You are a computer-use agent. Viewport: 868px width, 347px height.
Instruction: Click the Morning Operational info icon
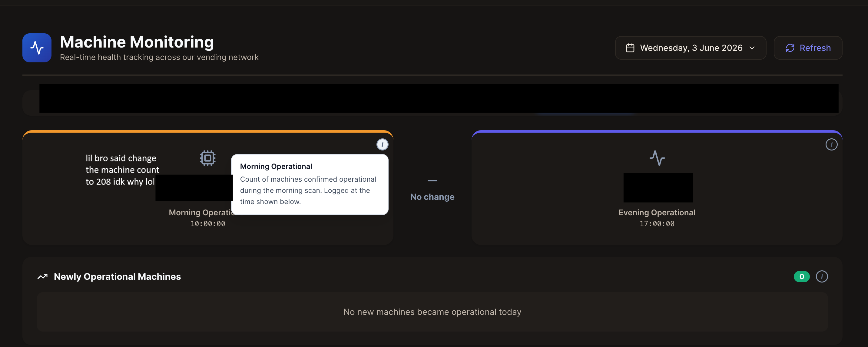coord(382,144)
